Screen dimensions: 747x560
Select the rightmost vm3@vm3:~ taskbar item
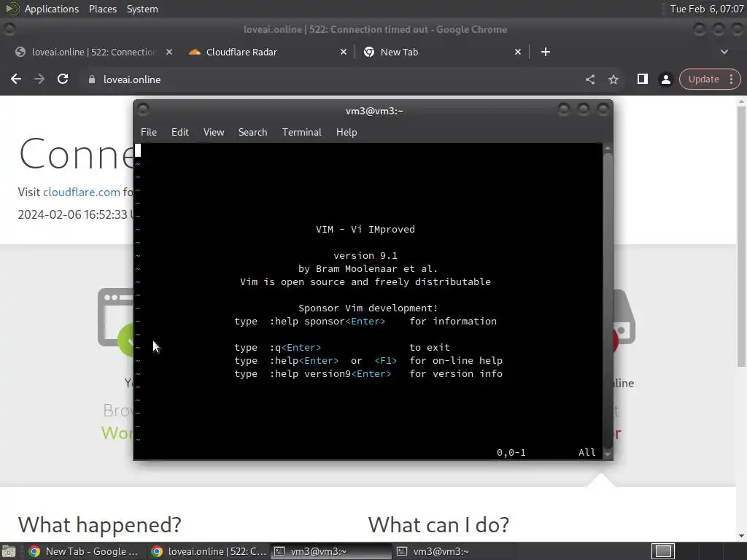tap(452, 551)
